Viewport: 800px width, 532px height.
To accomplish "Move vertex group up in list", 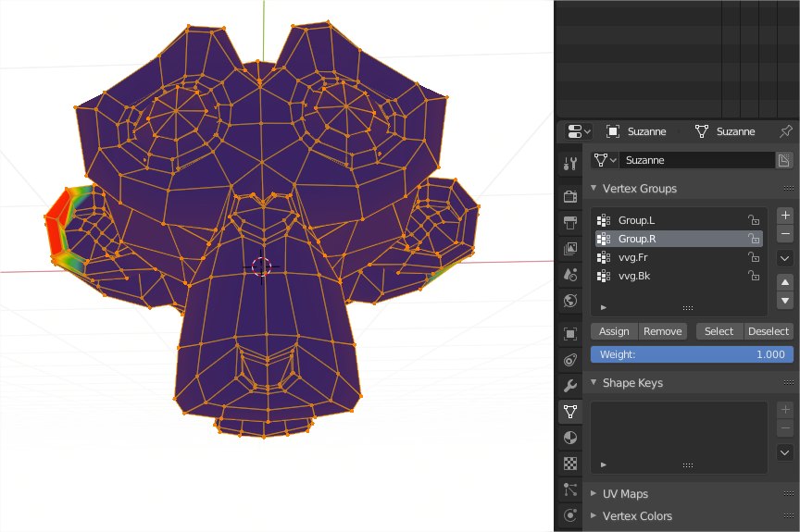I will (x=785, y=282).
